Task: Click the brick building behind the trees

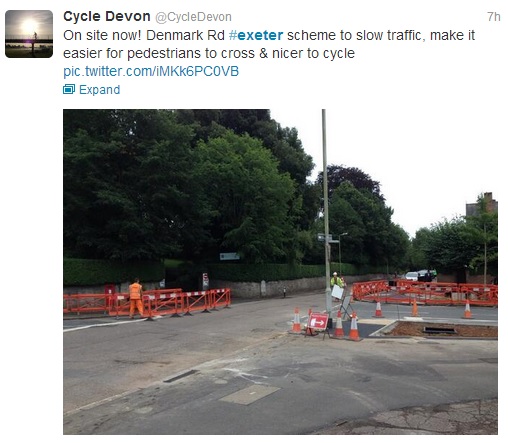Action: 482,204
